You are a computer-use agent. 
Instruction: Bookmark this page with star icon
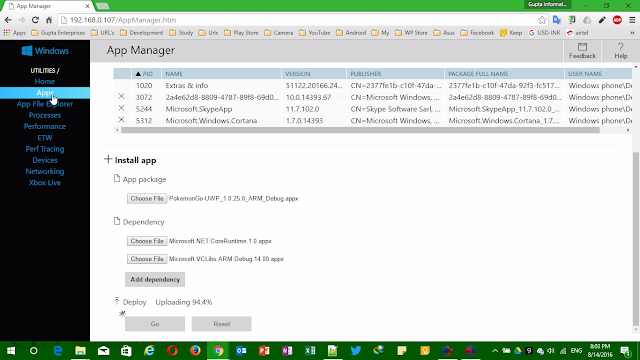[x=542, y=20]
